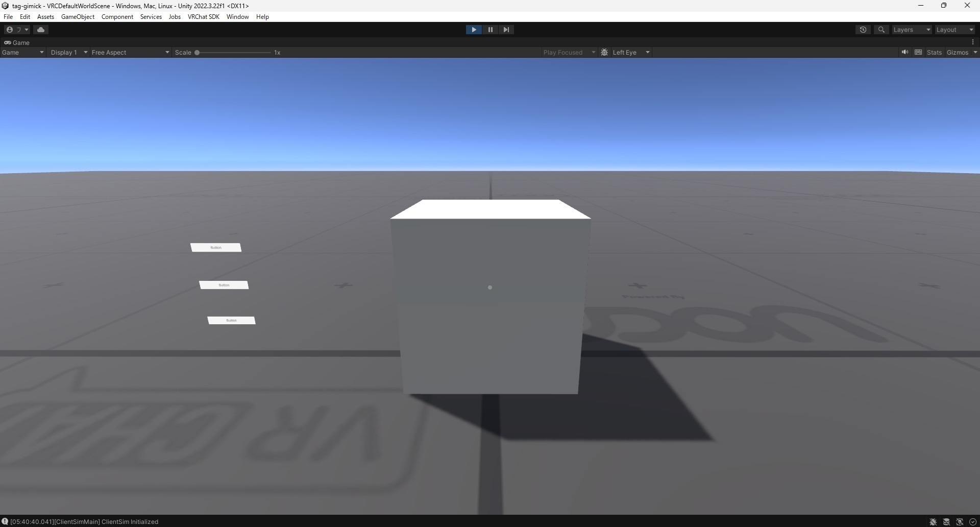The width and height of the screenshot is (980, 527).
Task: Mute audio using the speaker icon
Action: pyautogui.click(x=905, y=52)
